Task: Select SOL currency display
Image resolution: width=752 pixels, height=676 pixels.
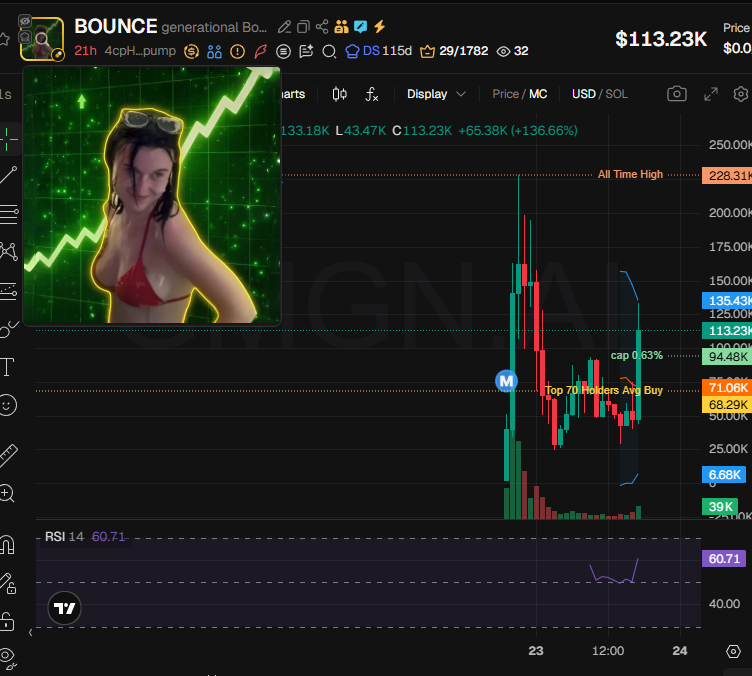Action: pyautogui.click(x=617, y=94)
